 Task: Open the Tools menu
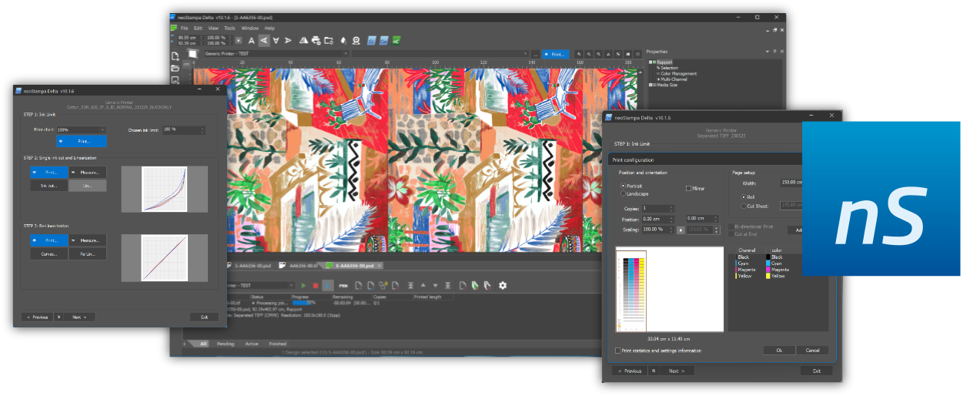(229, 29)
